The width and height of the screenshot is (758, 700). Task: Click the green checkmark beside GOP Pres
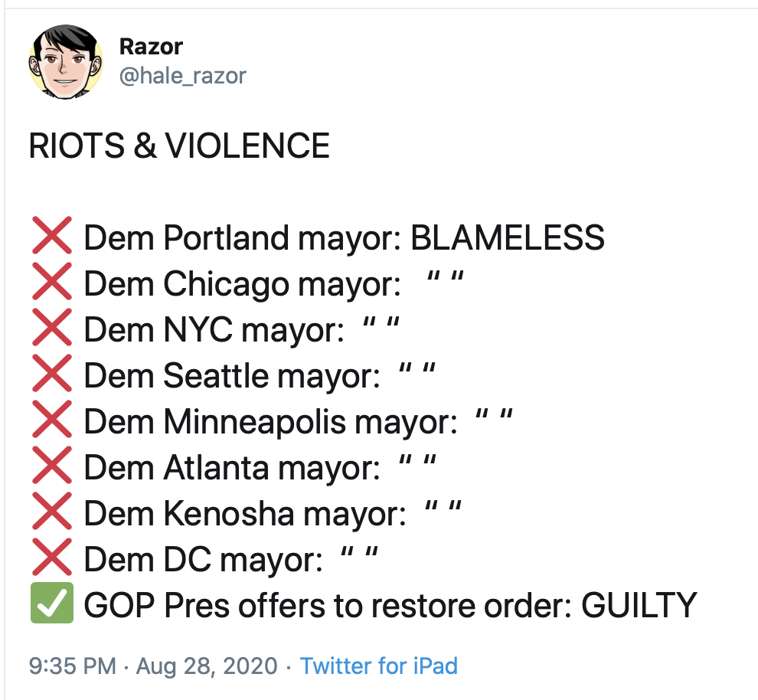pyautogui.click(x=52, y=603)
